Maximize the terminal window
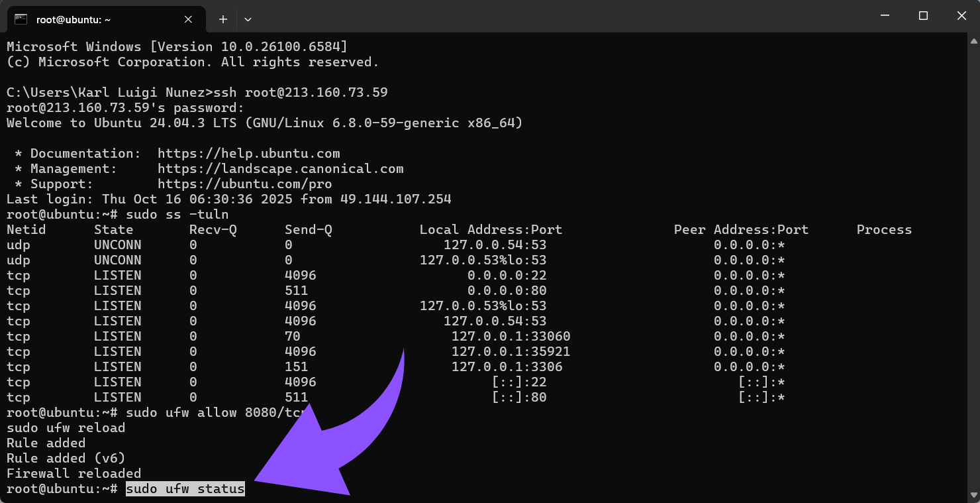The width and height of the screenshot is (980, 503). [x=923, y=16]
